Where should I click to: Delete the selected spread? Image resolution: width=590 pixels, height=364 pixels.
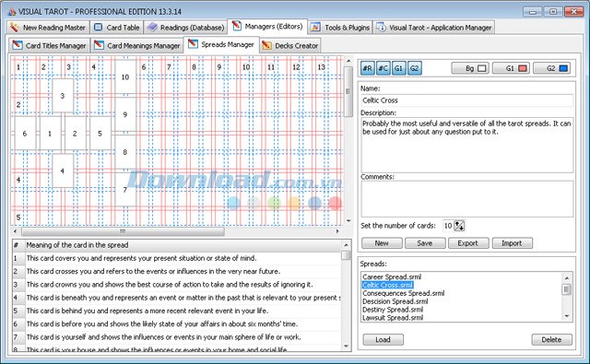pos(551,339)
